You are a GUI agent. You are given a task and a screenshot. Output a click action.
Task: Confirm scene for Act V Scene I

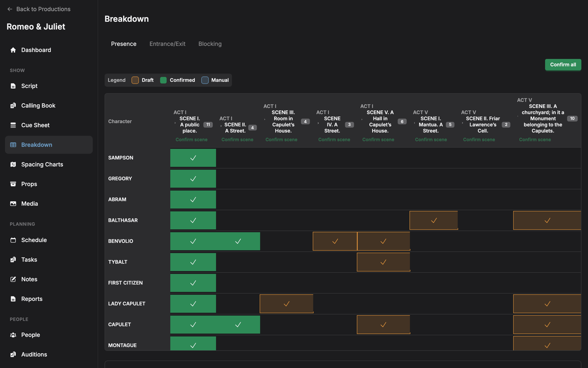[431, 140]
